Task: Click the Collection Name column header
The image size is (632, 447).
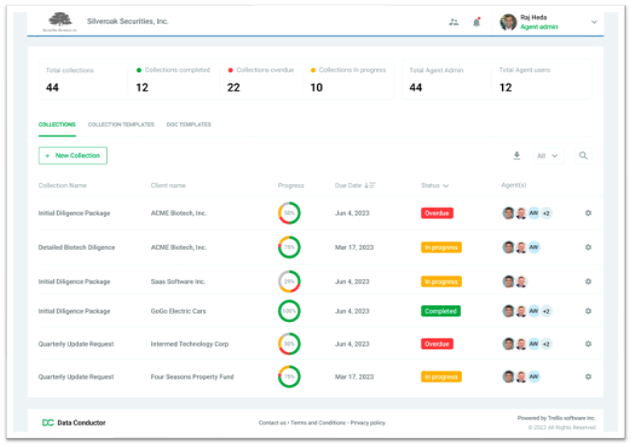Action: coord(62,185)
